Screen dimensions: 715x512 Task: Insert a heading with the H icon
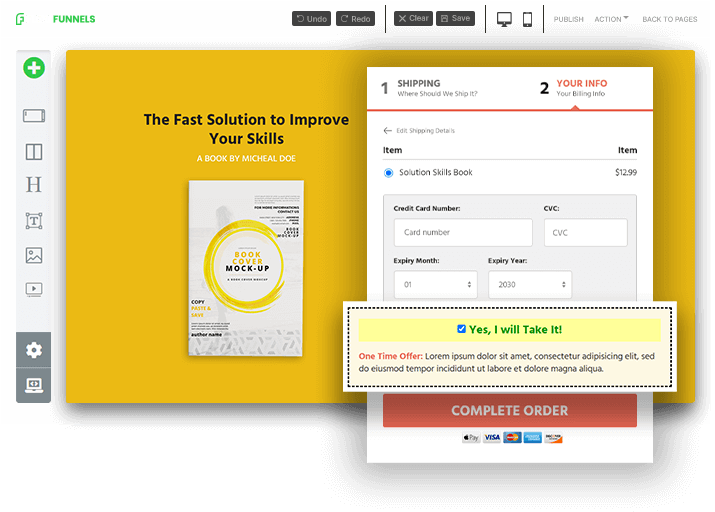34,185
